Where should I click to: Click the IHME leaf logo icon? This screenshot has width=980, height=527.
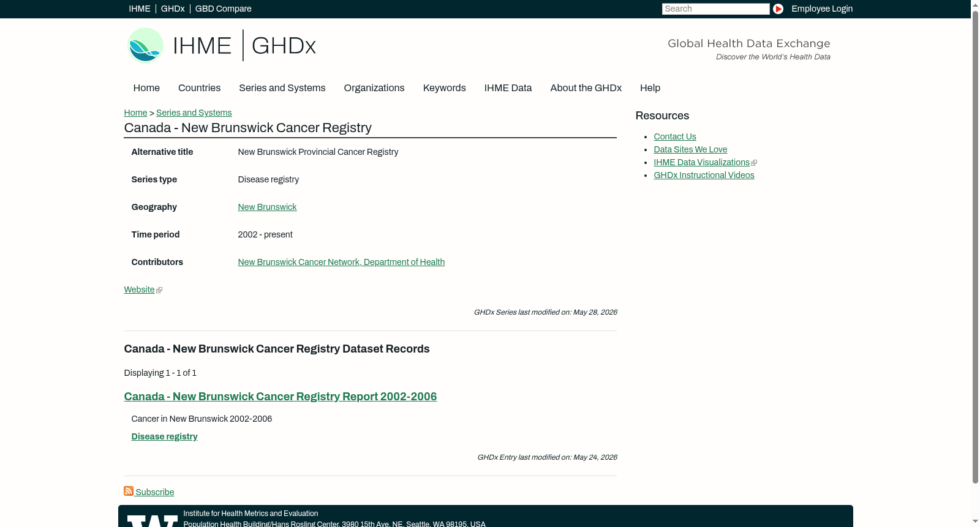[x=145, y=45]
